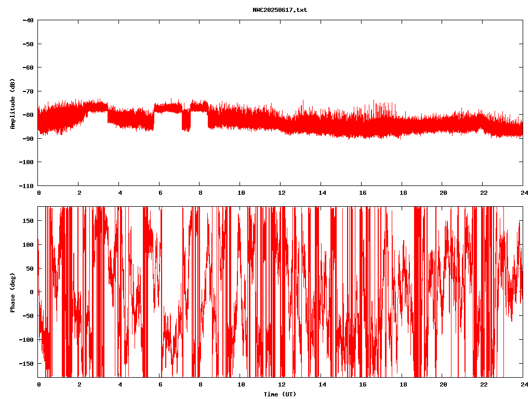The height and width of the screenshot is (399, 532).
Task: Select the -70 amplitude tick label
Action: click(28, 91)
